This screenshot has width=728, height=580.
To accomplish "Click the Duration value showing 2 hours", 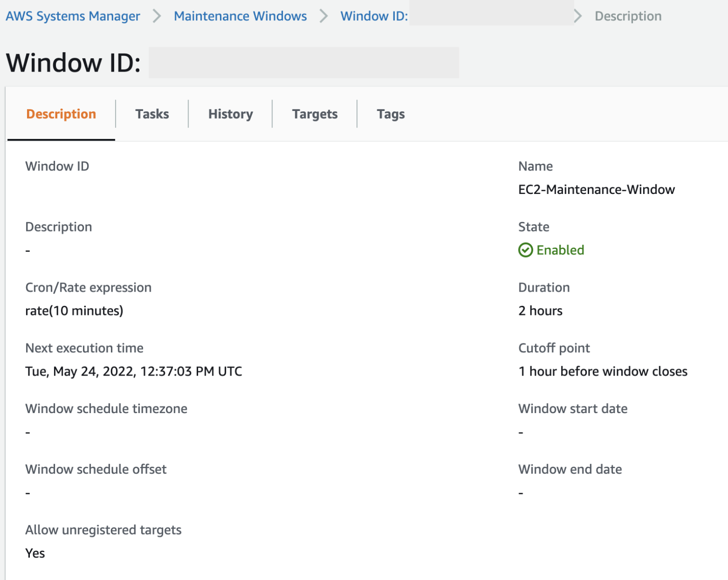I will coord(540,311).
